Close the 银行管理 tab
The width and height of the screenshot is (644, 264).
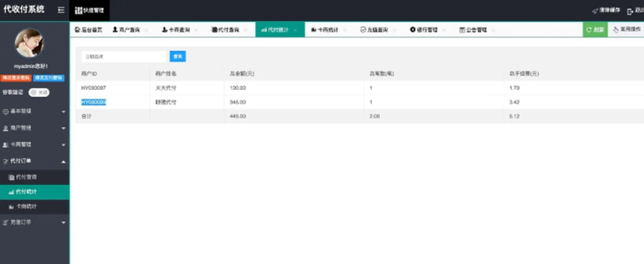tap(443, 30)
